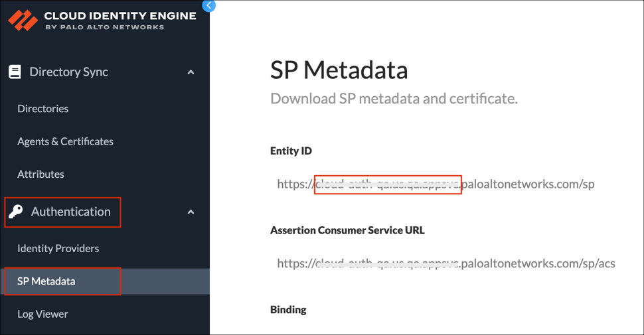The image size is (644, 335).
Task: Navigate to Identity Providers
Action: click(x=58, y=249)
